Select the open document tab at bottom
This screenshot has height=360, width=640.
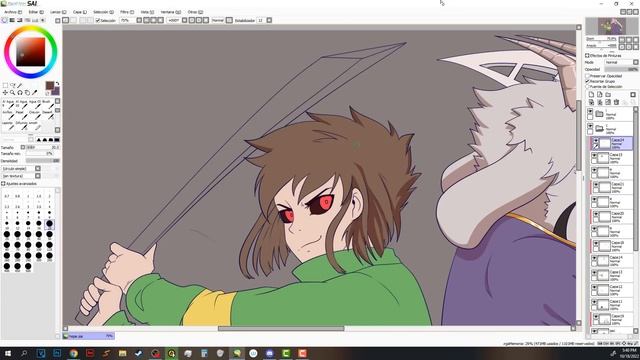coord(88,336)
